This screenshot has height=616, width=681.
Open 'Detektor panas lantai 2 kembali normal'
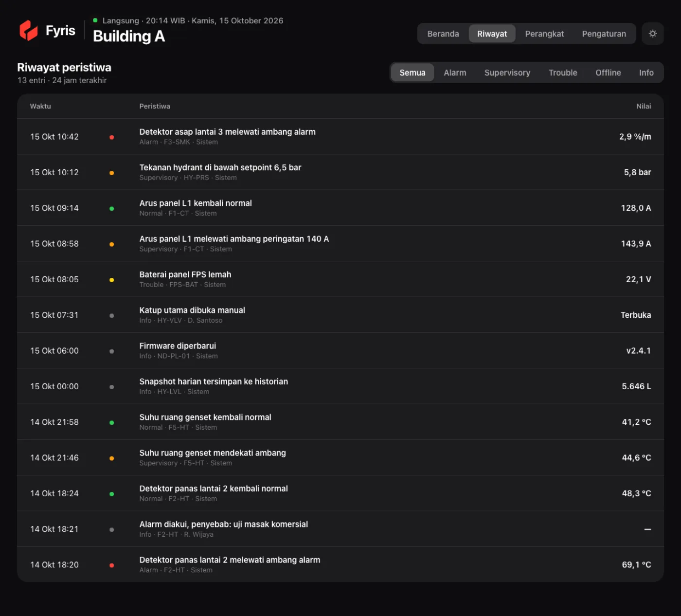point(340,493)
